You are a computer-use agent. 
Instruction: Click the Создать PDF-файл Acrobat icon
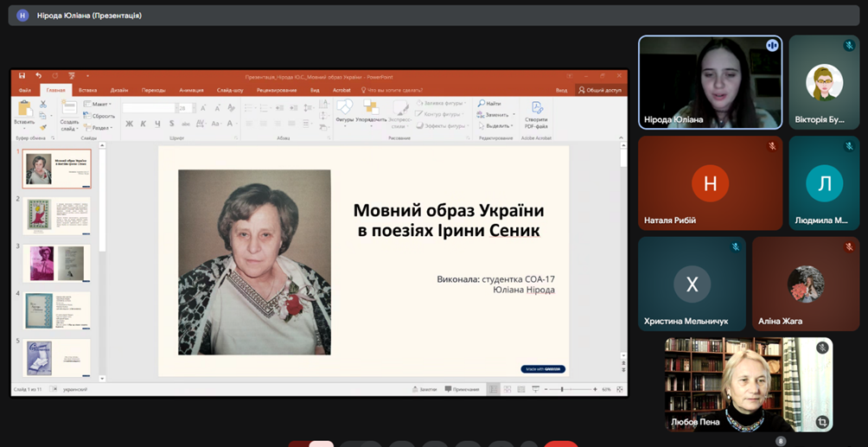tap(537, 108)
